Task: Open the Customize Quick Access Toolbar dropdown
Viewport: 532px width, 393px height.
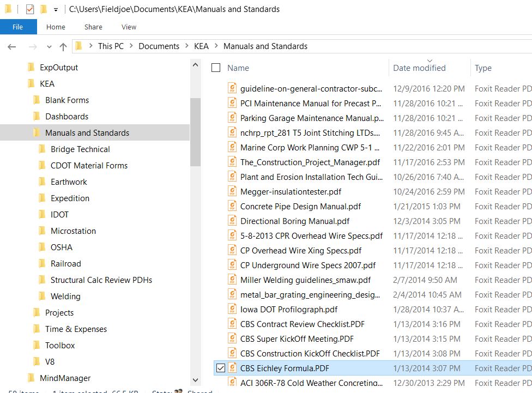Action: 56,10
